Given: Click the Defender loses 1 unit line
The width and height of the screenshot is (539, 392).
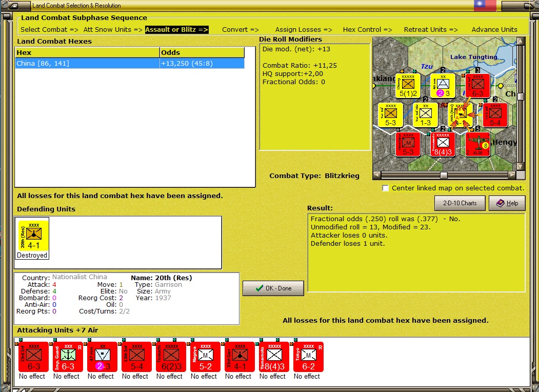Looking at the screenshot, I should pyautogui.click(x=348, y=244).
